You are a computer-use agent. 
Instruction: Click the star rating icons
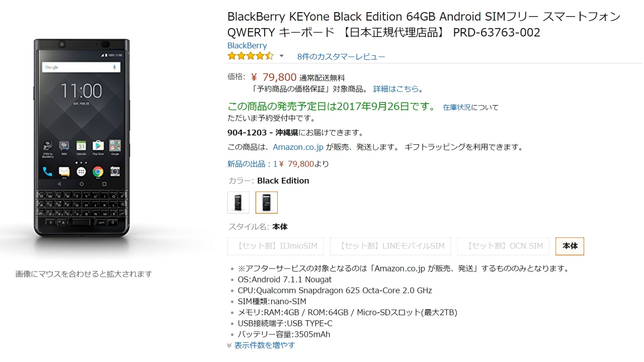(x=250, y=56)
